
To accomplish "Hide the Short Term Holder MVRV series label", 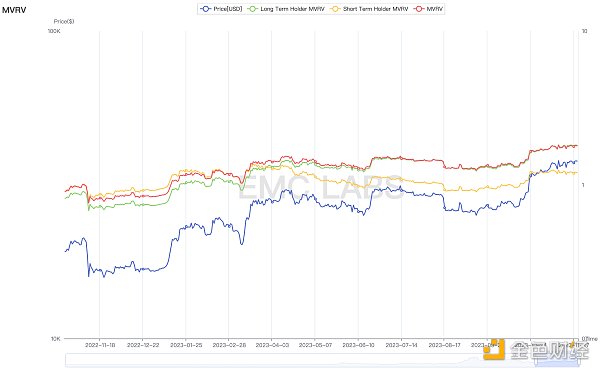I will [x=375, y=8].
